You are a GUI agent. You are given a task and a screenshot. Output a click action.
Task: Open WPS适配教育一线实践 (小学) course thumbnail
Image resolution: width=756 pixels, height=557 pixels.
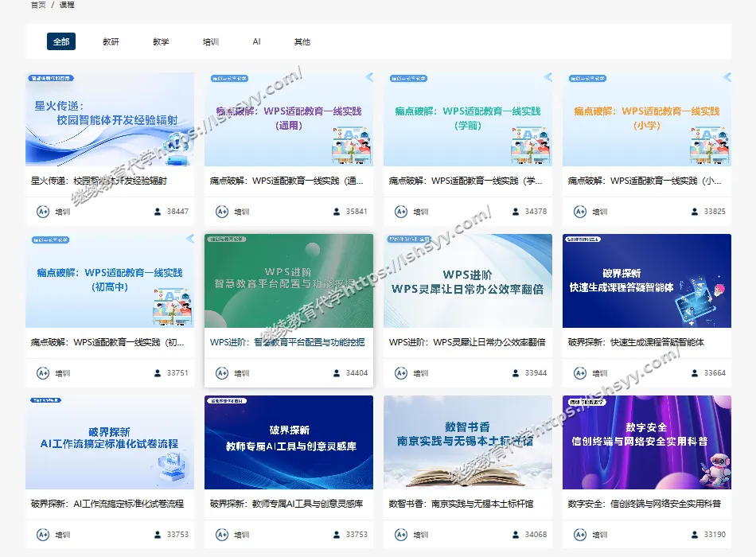pos(647,119)
